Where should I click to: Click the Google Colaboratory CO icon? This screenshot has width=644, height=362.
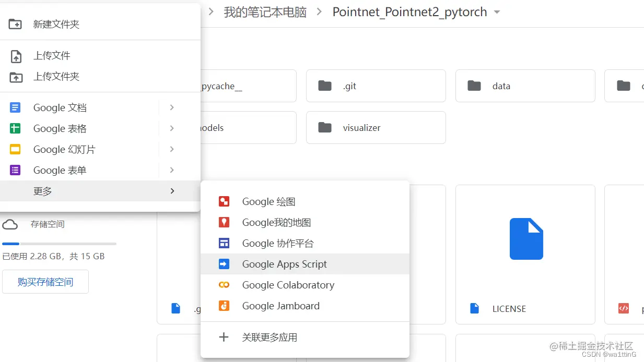(224, 285)
